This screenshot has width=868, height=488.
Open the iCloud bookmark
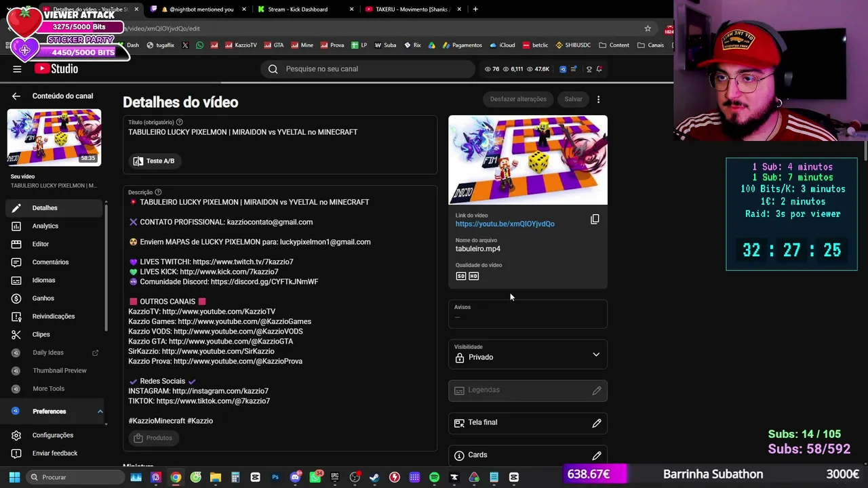click(502, 45)
